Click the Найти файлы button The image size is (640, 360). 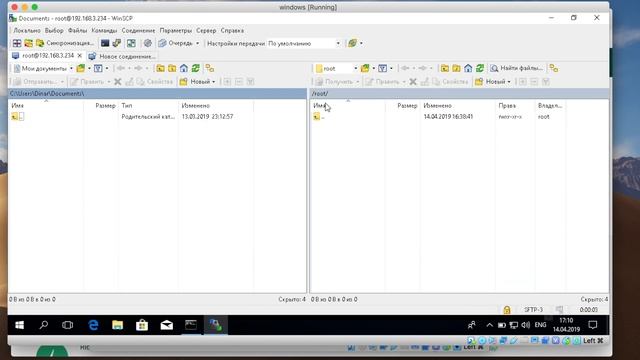point(517,68)
